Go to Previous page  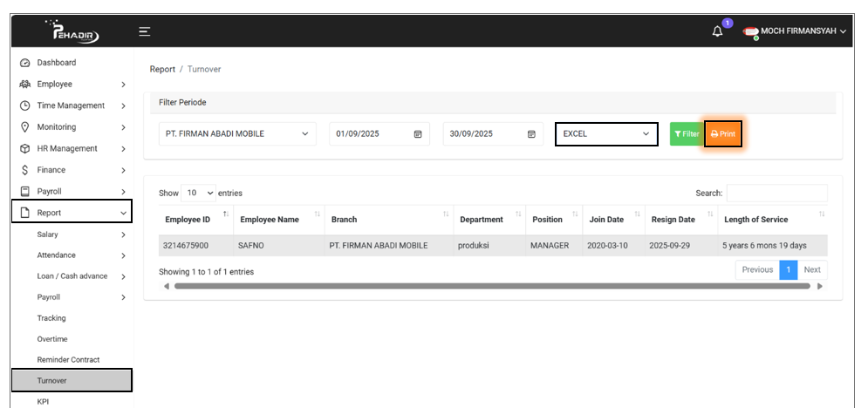click(x=757, y=269)
